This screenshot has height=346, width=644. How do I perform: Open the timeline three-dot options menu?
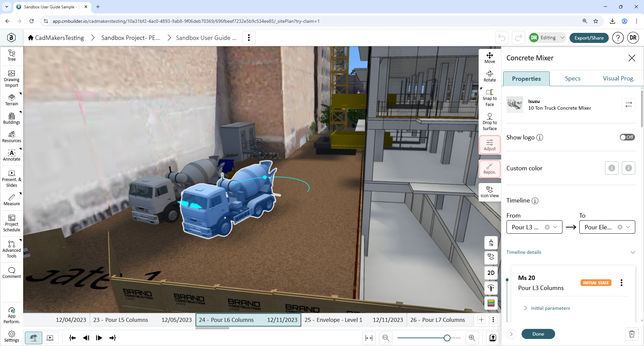(x=493, y=320)
